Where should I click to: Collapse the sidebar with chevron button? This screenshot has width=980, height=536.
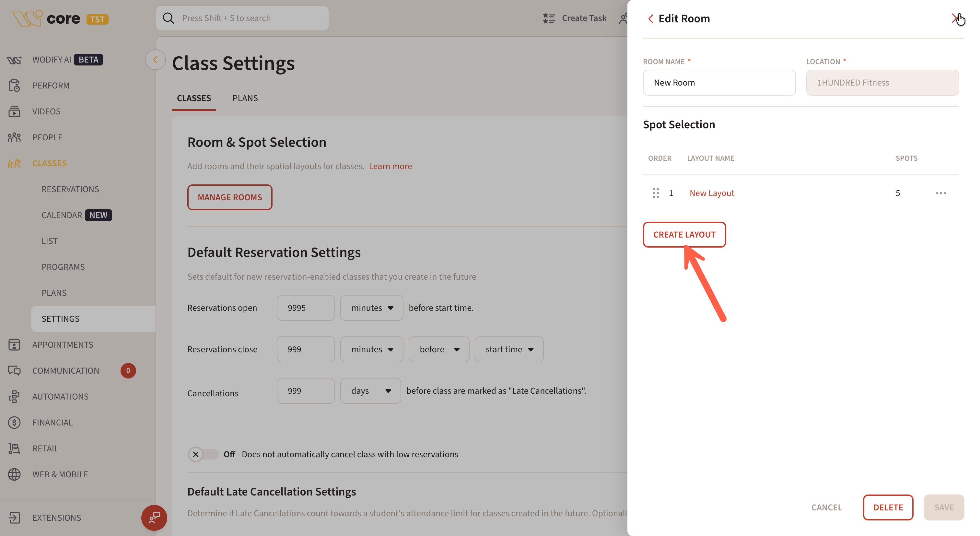tap(155, 60)
